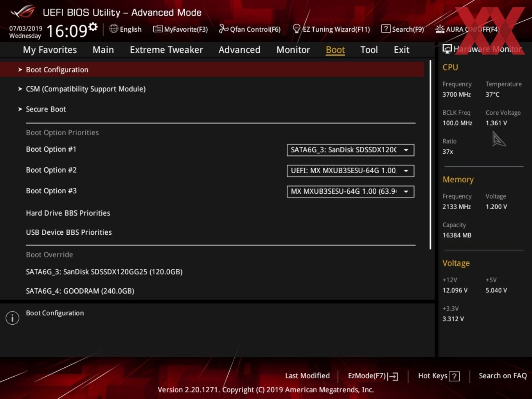This screenshot has width=532, height=399.
Task: Click the CPU frequency 3700 MHz value
Action: point(457,95)
